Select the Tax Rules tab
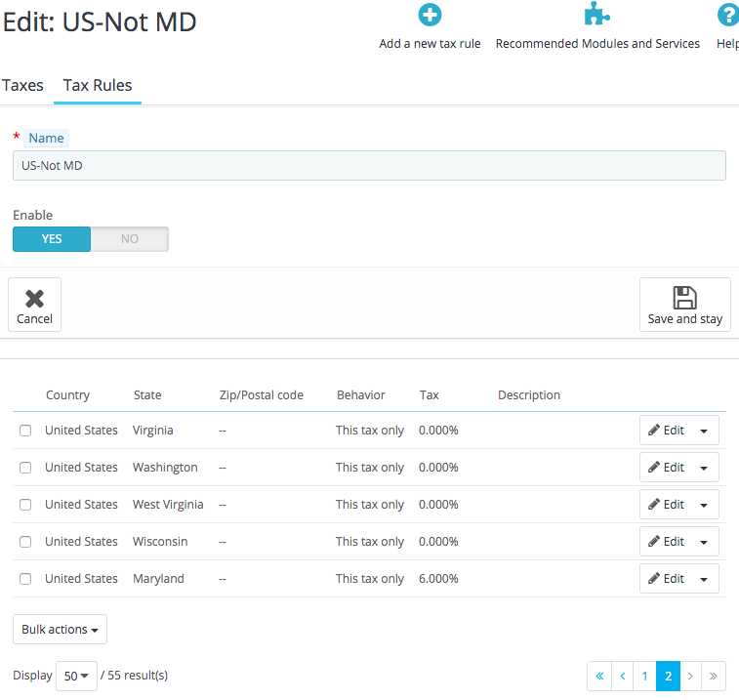The image size is (739, 700). click(98, 85)
